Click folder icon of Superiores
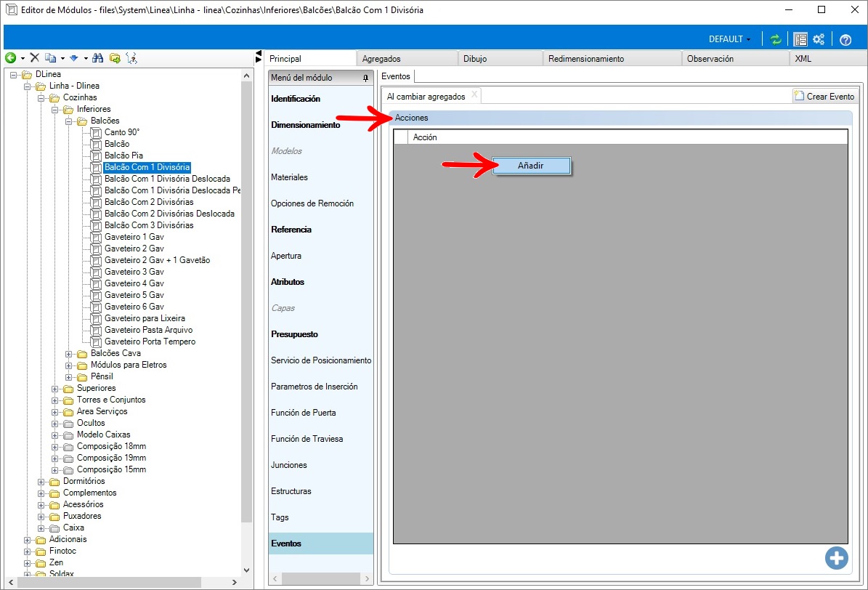 click(x=69, y=388)
